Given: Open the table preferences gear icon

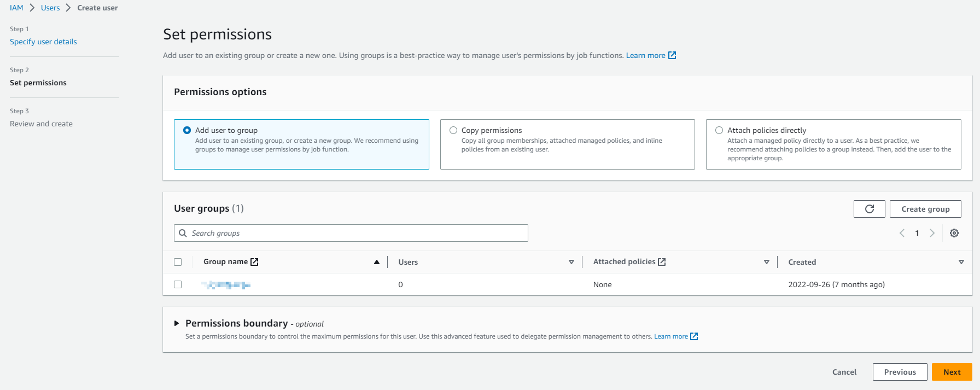Looking at the screenshot, I should click(x=954, y=233).
